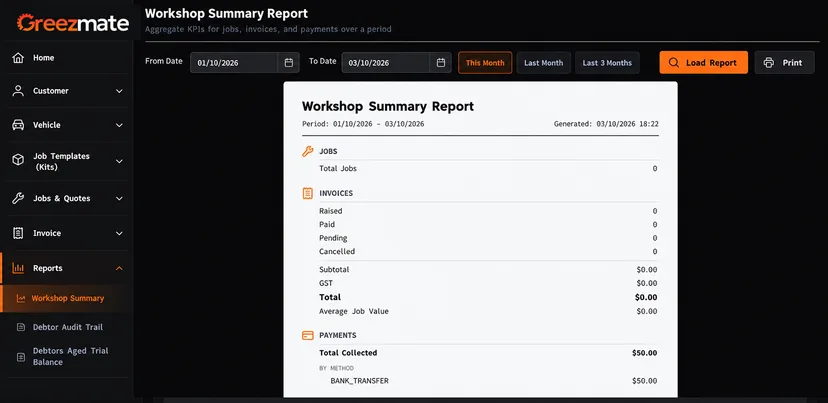
Task: Click the 'Workshop Summary Report' page title
Action: [x=227, y=14]
